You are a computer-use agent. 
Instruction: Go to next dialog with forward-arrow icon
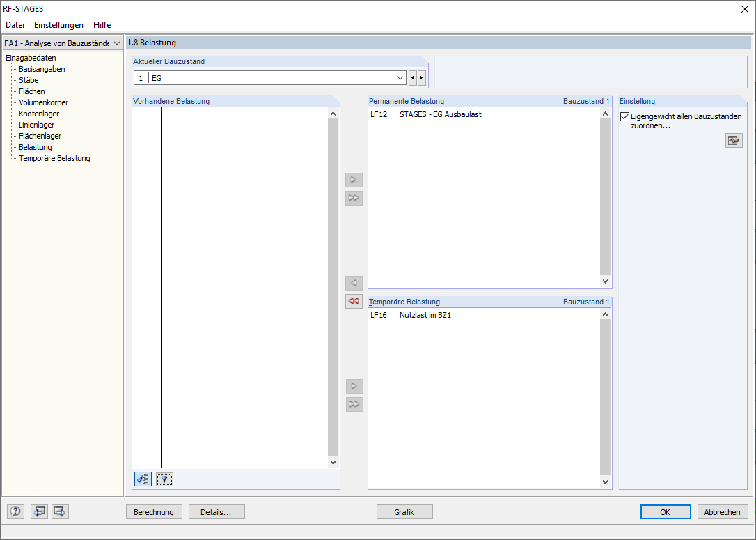59,511
